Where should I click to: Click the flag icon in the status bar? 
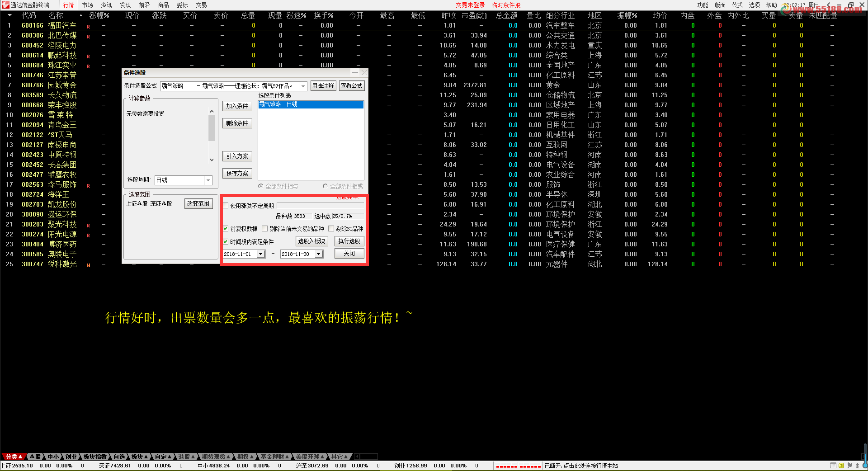[x=849, y=466]
